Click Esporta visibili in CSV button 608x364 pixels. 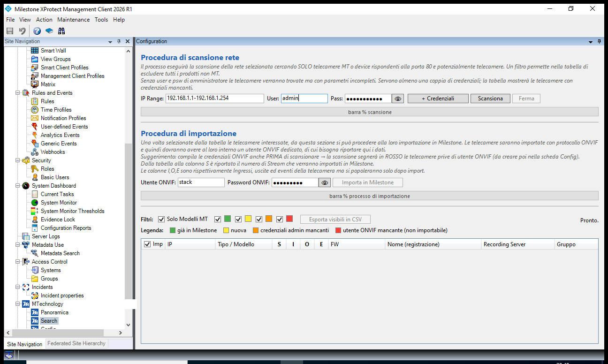coord(335,219)
